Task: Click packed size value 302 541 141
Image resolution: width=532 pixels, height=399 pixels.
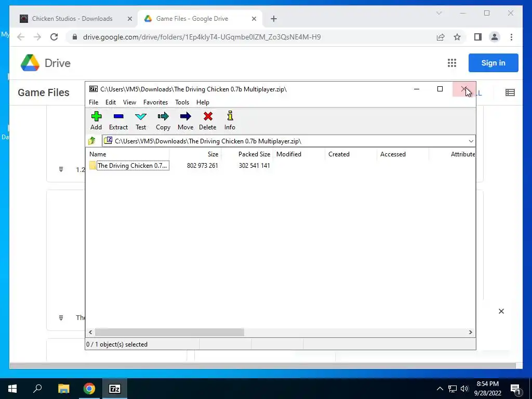Action: pyautogui.click(x=254, y=166)
